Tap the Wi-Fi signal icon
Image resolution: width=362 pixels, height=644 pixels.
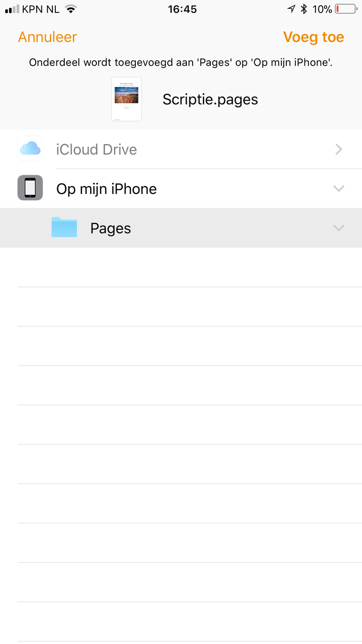point(71,9)
